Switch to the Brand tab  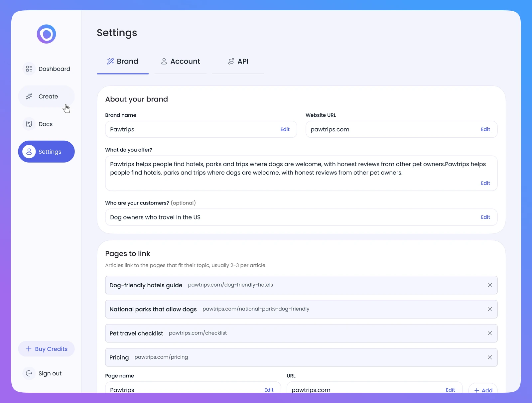tap(123, 62)
